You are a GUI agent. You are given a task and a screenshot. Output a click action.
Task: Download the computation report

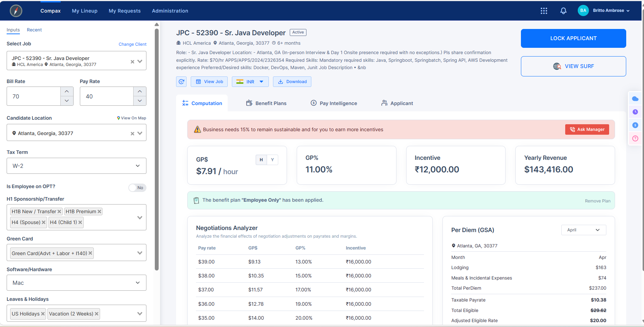(x=292, y=81)
